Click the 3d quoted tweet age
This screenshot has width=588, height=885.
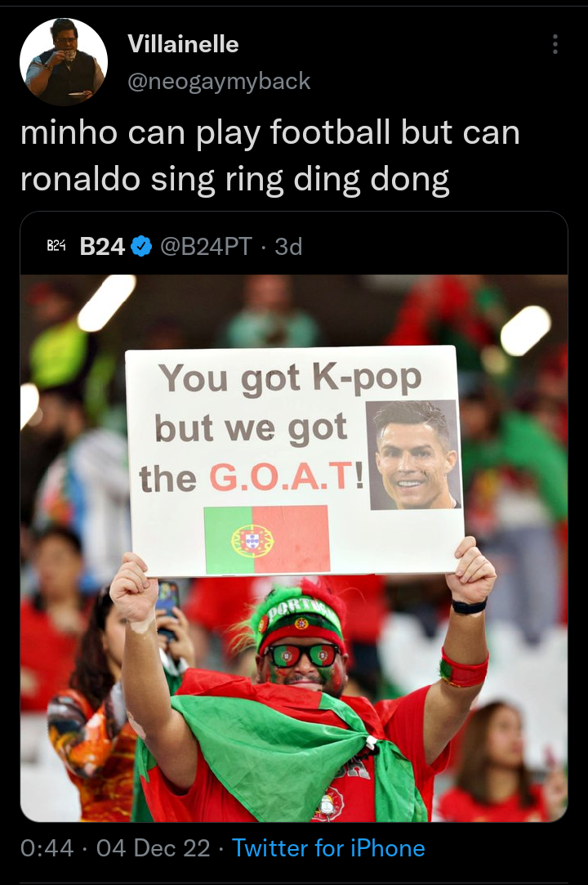click(x=288, y=246)
